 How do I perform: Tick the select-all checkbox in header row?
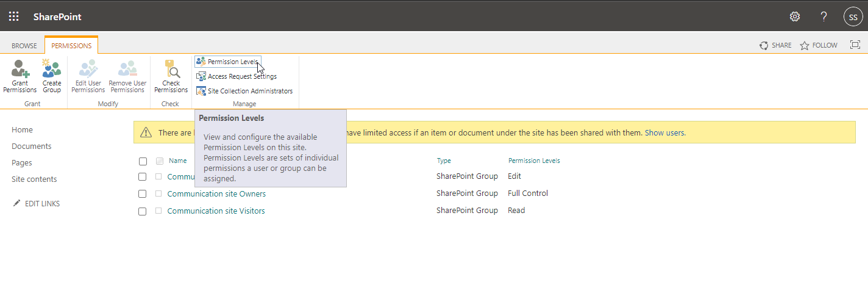tap(143, 161)
